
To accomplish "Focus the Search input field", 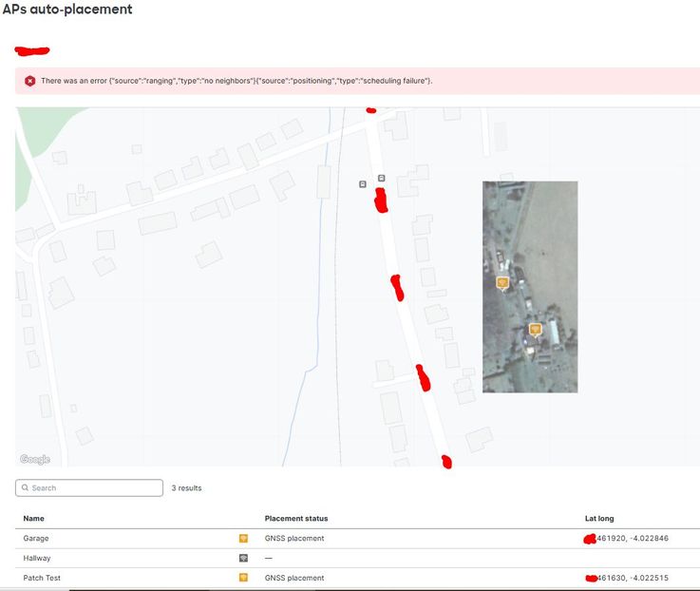I will (x=95, y=488).
